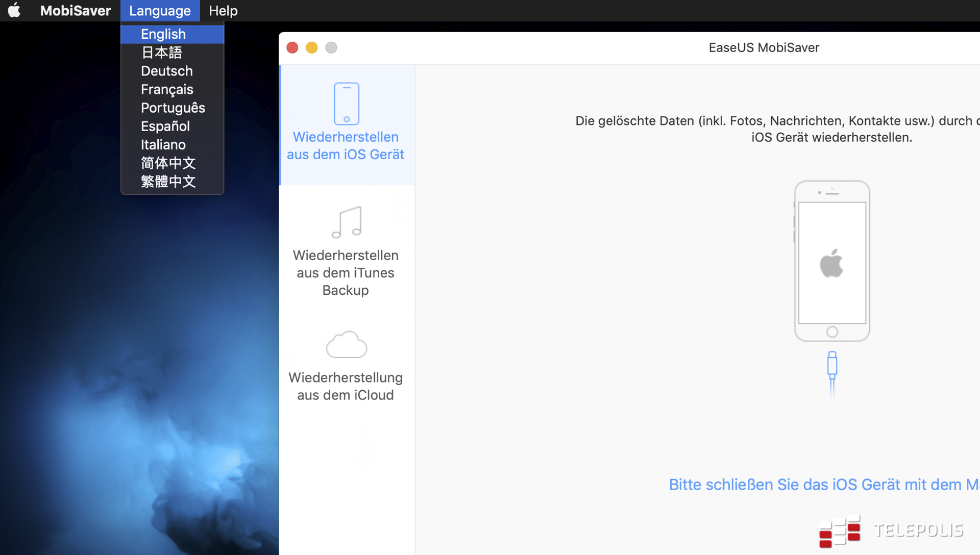Screen dimensions: 980x555
Task: Switch language to Français
Action: click(x=167, y=89)
